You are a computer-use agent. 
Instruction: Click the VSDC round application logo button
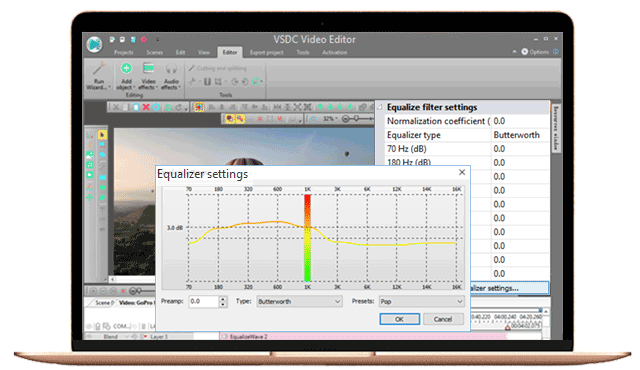[94, 44]
